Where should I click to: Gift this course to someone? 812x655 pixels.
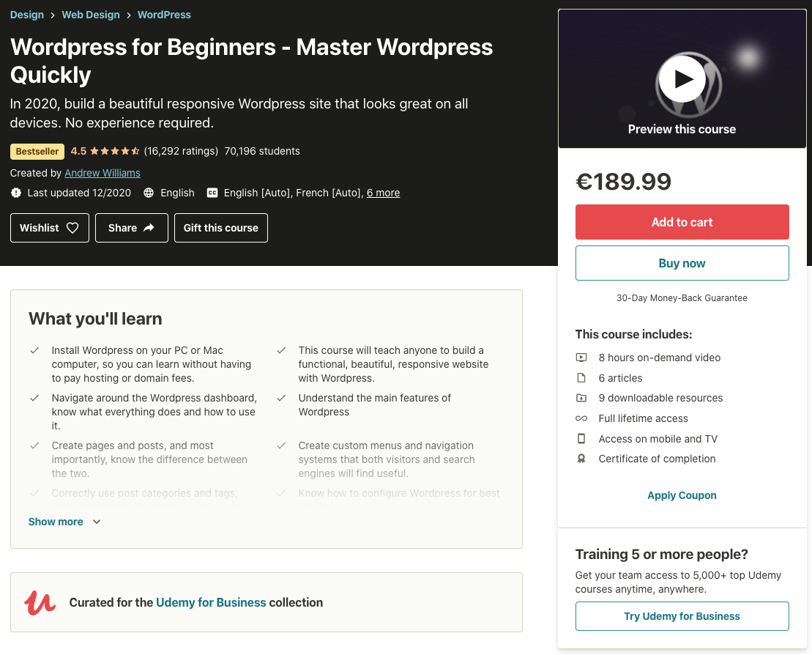click(x=221, y=228)
